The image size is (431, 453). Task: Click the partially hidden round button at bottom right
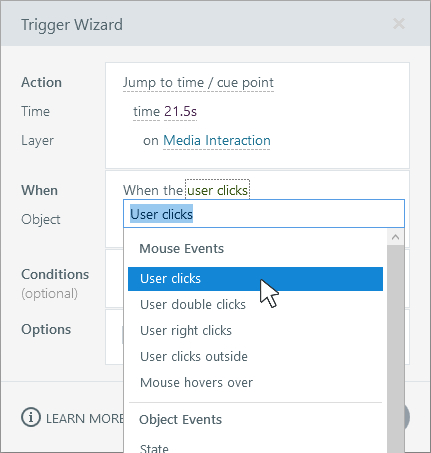click(407, 417)
